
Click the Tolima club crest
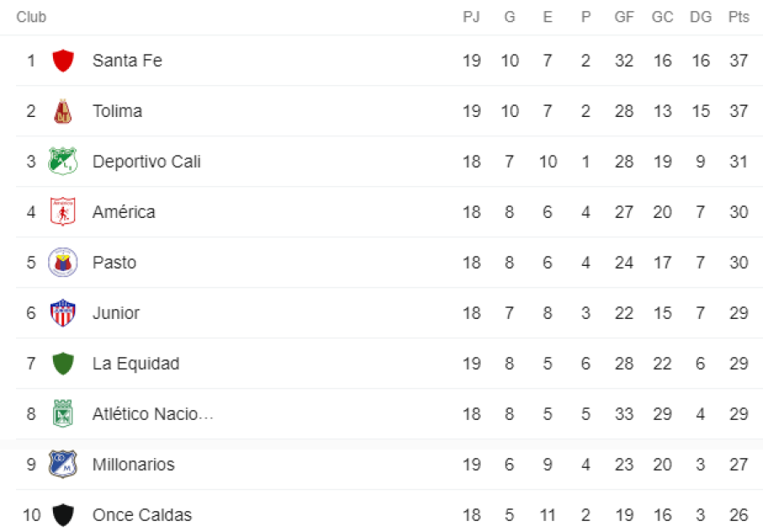click(63, 111)
